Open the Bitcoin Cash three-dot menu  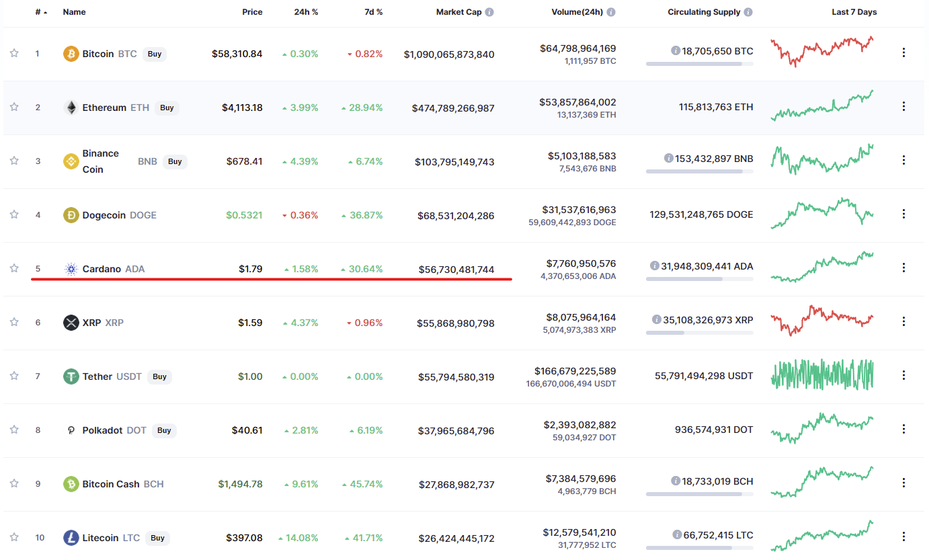coord(904,483)
